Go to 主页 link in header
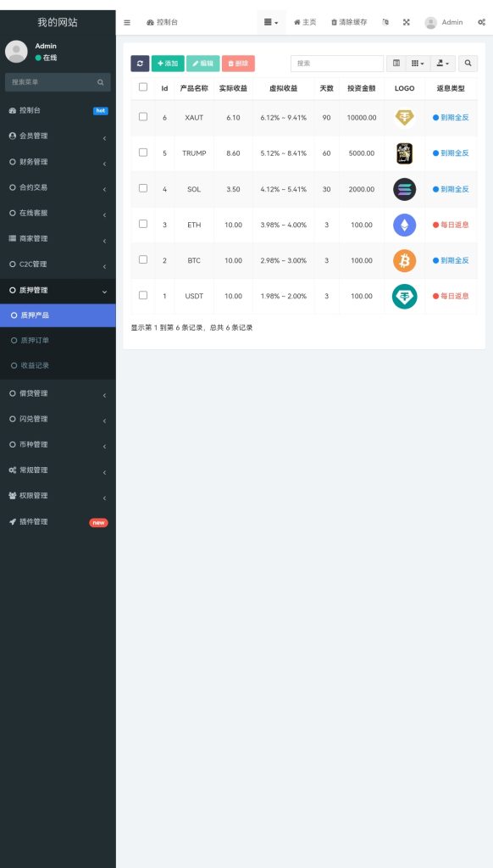The image size is (493, 868). coord(305,23)
